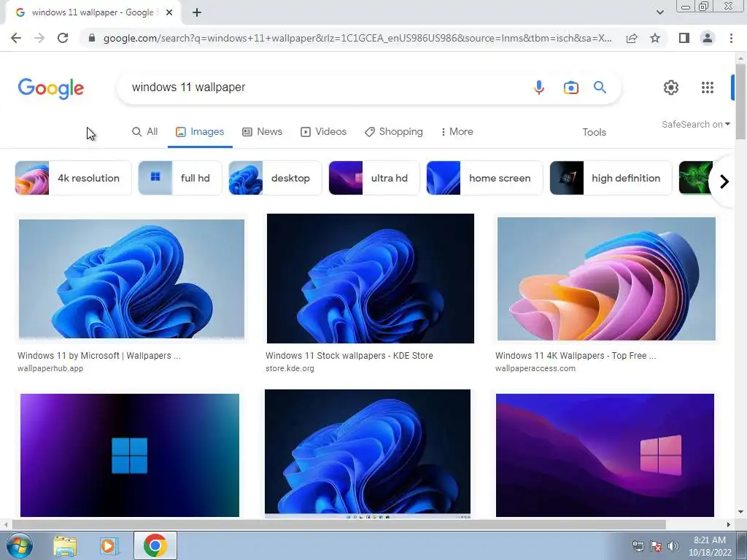Click the forward navigation arrow
This screenshot has width=747, height=560.
coord(39,38)
